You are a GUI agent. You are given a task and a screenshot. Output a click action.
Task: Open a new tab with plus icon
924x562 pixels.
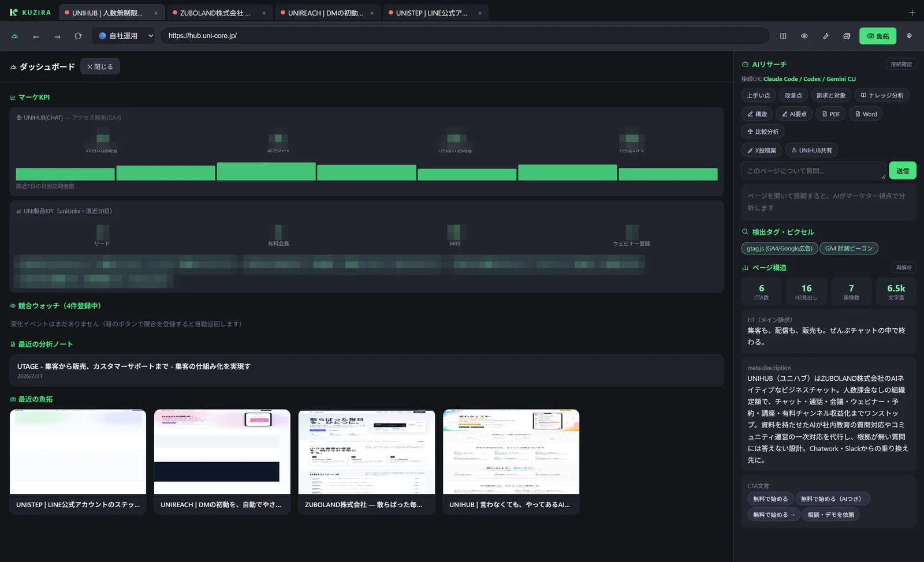click(912, 13)
